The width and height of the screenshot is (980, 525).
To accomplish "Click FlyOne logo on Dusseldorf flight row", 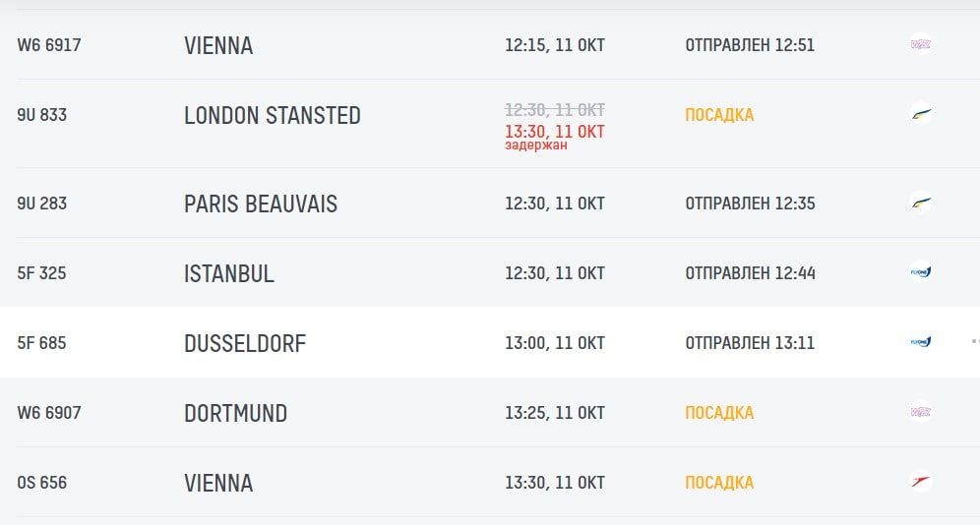I will pyautogui.click(x=921, y=342).
